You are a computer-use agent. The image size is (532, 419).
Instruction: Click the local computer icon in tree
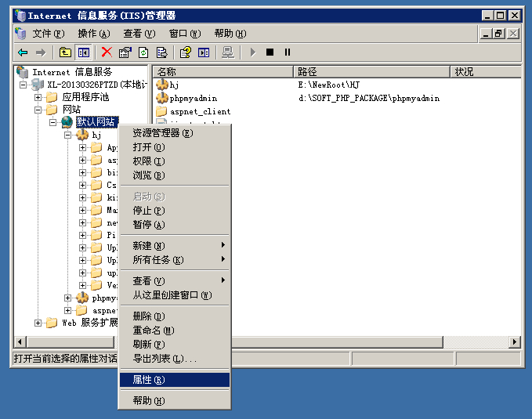pyautogui.click(x=38, y=85)
